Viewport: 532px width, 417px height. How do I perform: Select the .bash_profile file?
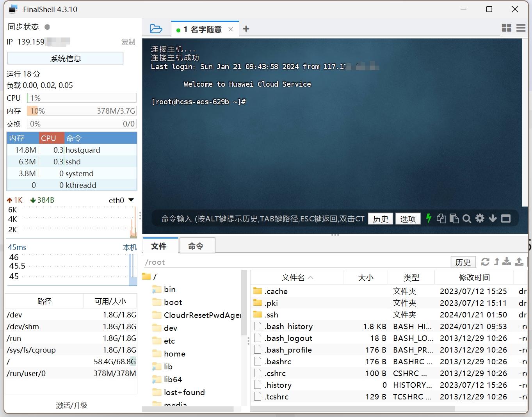(389, 350)
